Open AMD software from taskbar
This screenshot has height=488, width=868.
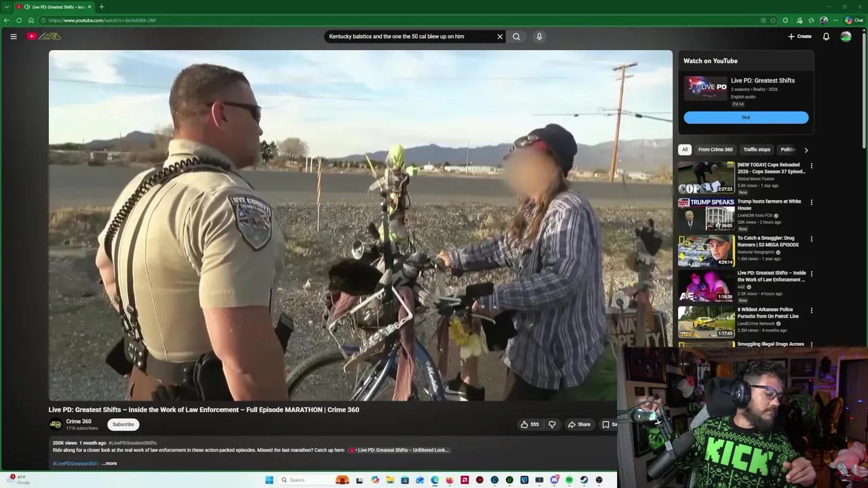465,480
